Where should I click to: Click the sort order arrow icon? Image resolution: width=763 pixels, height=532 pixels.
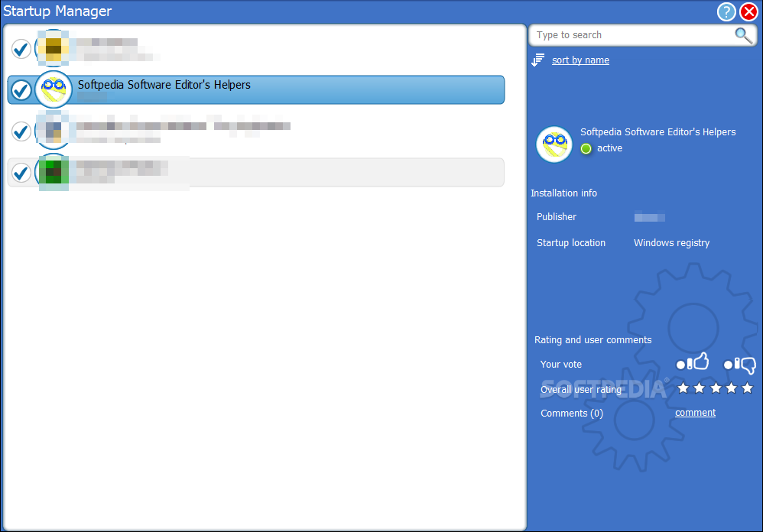coord(537,60)
